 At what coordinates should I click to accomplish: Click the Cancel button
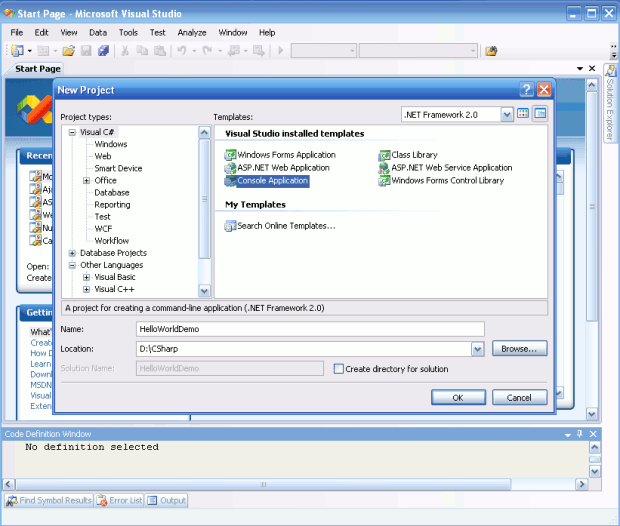[x=520, y=397]
